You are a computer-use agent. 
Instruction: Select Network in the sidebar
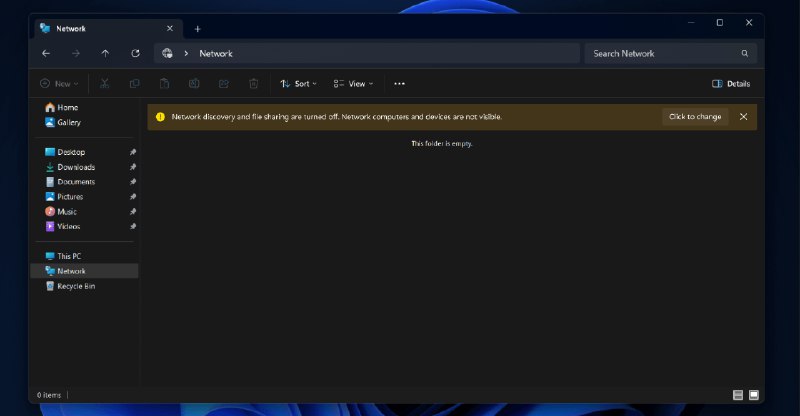coord(84,271)
